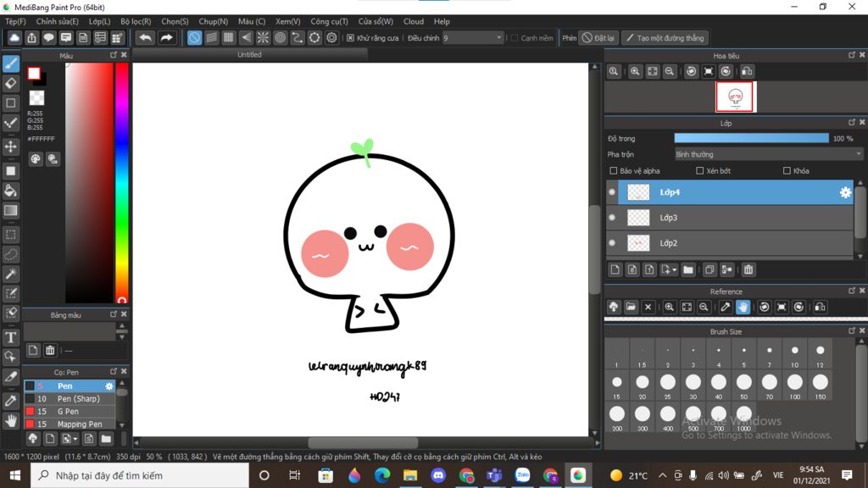Click the Windows taskbar search box

point(140,475)
